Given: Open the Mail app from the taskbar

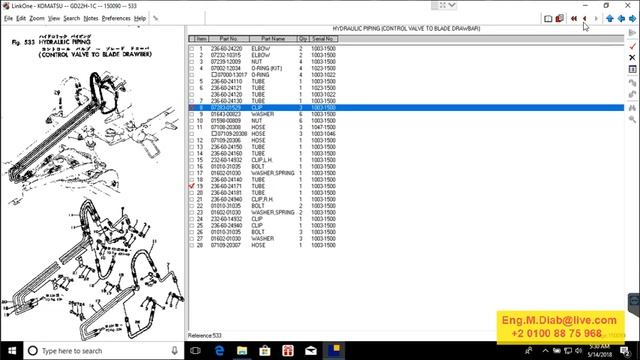Looking at the screenshot, I should (311, 351).
